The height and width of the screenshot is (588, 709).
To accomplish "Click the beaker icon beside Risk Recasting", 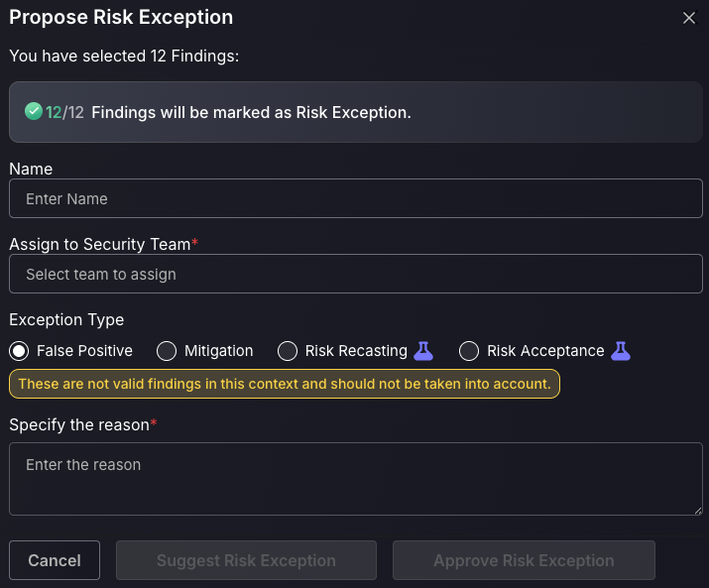I will (423, 351).
